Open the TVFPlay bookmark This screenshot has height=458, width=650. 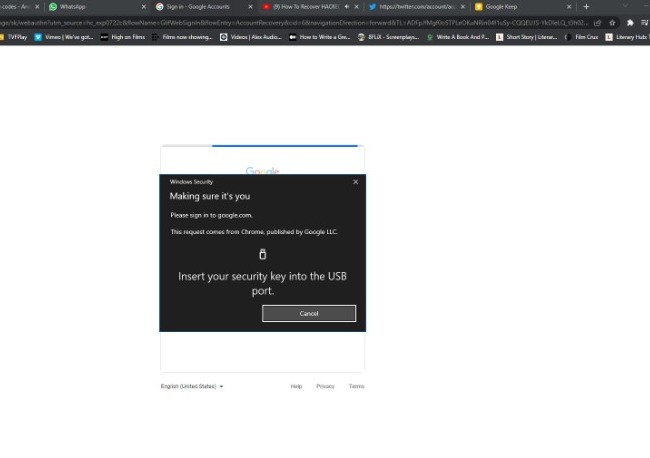click(x=14, y=37)
